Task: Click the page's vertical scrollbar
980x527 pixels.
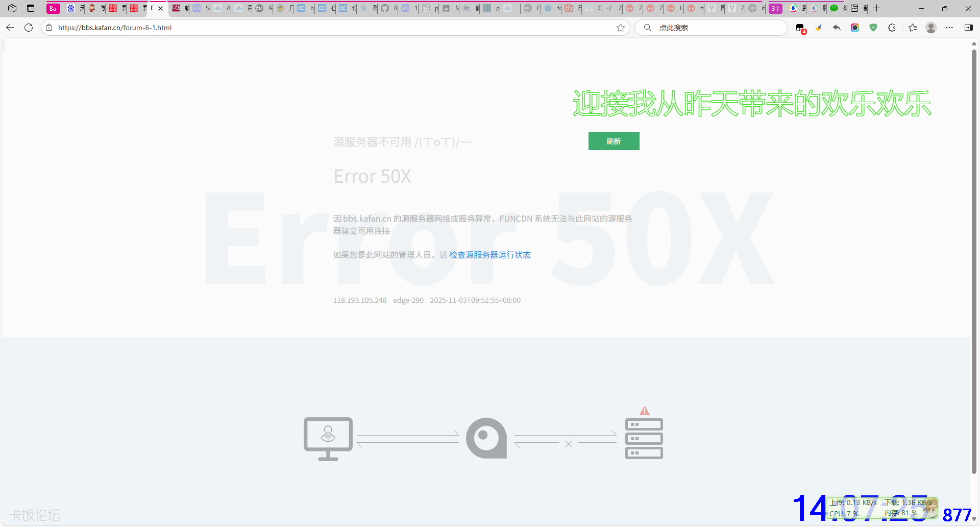Action: point(974,255)
